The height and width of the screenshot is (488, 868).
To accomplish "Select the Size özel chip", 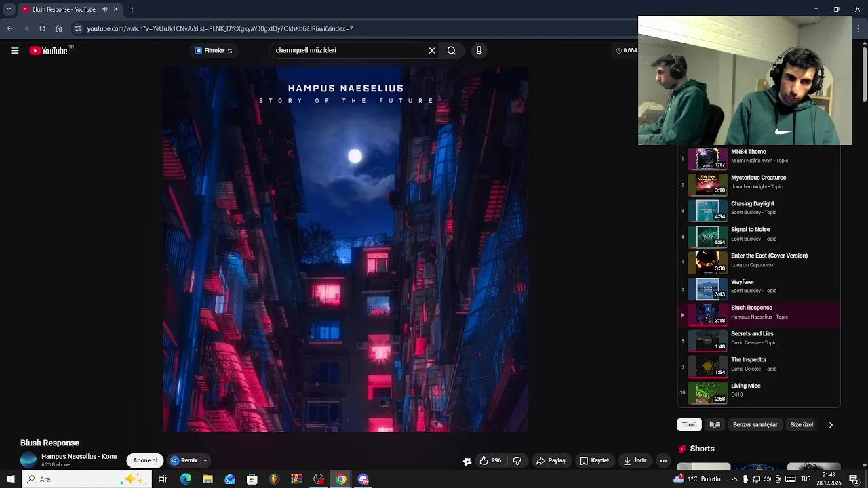I will coord(802,424).
